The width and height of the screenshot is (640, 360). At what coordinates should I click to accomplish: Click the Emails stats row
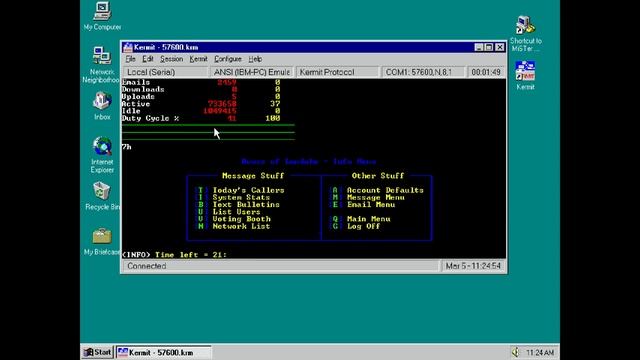pyautogui.click(x=201, y=82)
